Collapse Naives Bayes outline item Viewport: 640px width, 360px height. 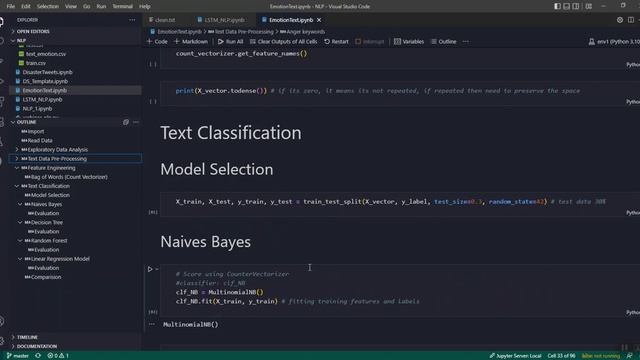click(20, 204)
